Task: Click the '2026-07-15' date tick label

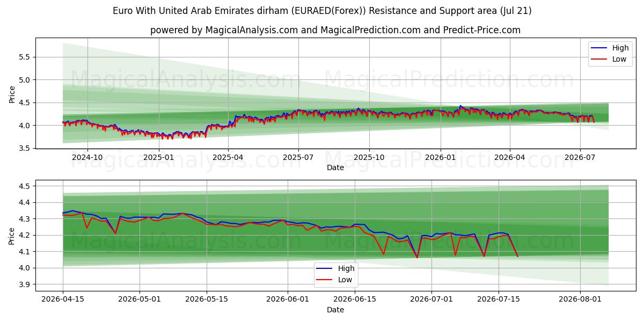Action: 499,299
